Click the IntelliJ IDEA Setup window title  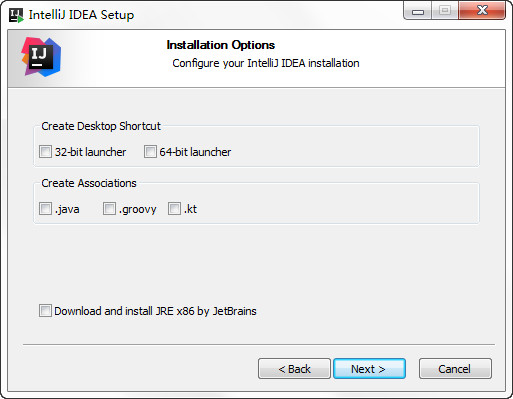(81, 15)
